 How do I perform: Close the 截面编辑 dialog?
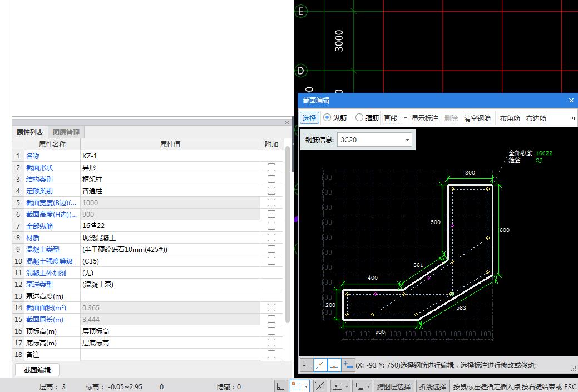tap(571, 100)
